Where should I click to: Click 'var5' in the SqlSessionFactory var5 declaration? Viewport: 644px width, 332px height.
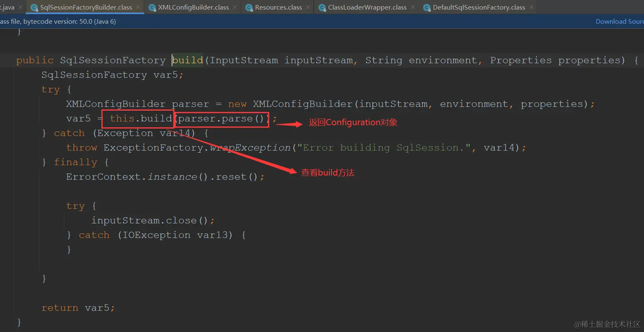pyautogui.click(x=166, y=75)
